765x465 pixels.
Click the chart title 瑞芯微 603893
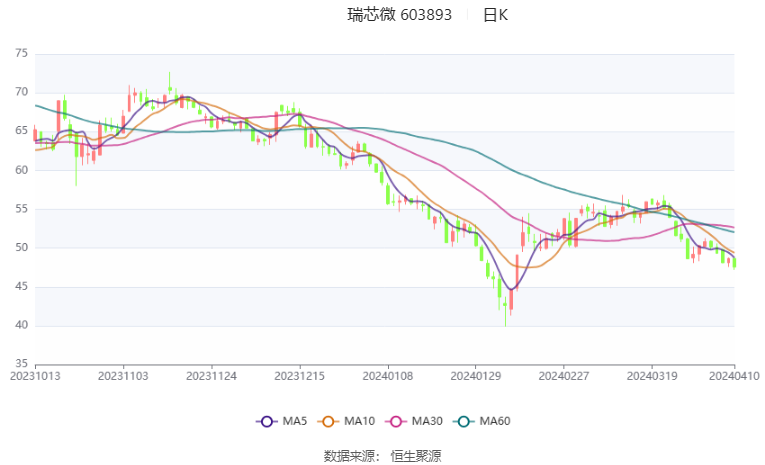399,15
